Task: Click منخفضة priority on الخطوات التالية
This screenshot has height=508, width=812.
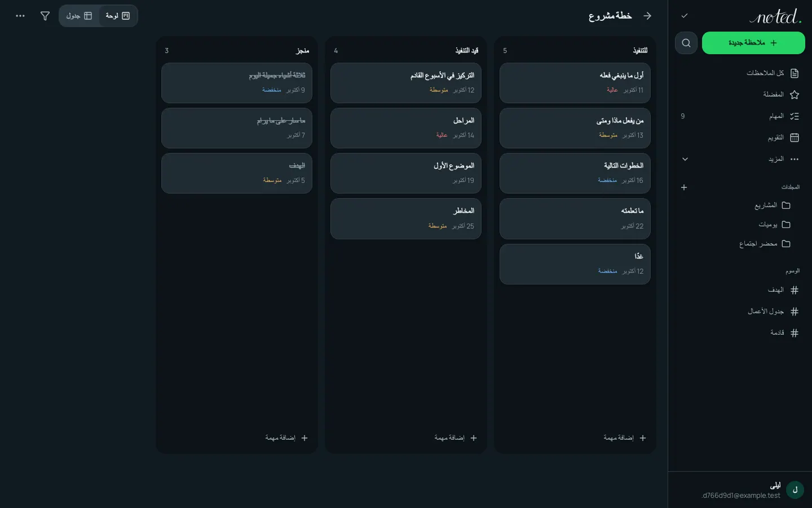Action: pos(607,181)
